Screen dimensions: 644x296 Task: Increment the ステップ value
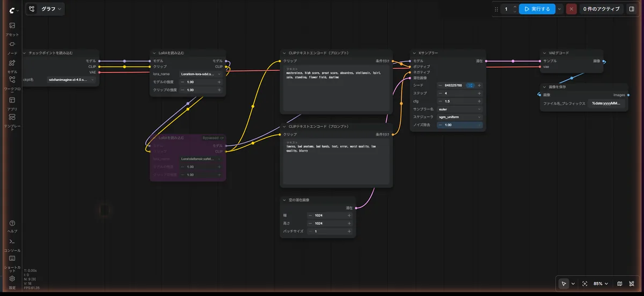click(479, 93)
